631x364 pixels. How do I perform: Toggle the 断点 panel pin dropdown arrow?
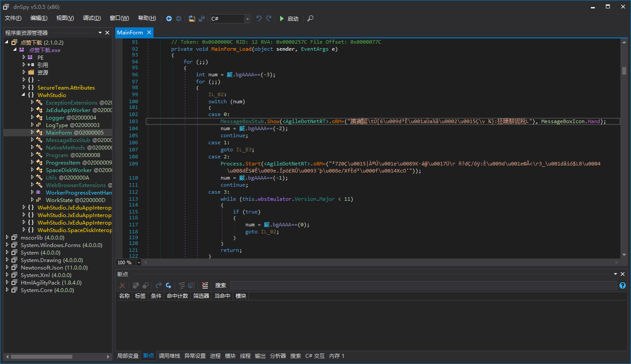[615, 274]
